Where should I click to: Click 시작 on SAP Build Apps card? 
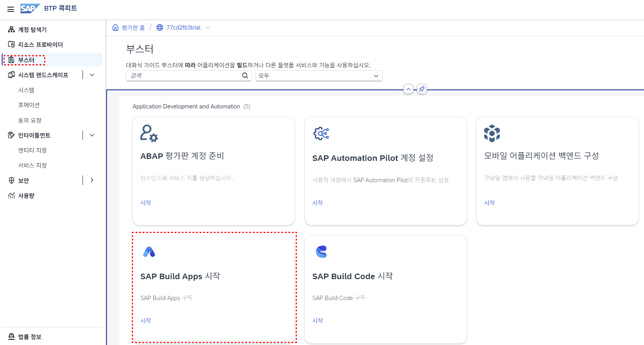pyautogui.click(x=146, y=321)
